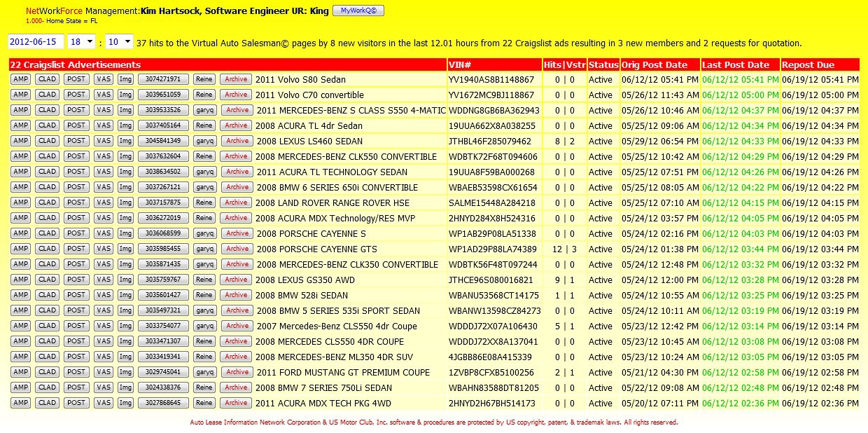Image resolution: width=868 pixels, height=433 pixels.
Task: Click Img for the 2011 Acura MDX Tech Pkg 4WD
Action: (125, 403)
